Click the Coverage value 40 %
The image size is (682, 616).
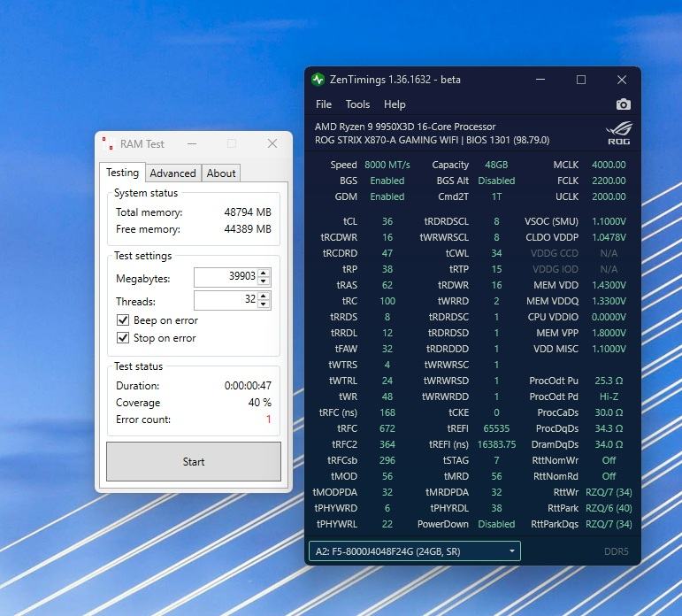point(260,403)
